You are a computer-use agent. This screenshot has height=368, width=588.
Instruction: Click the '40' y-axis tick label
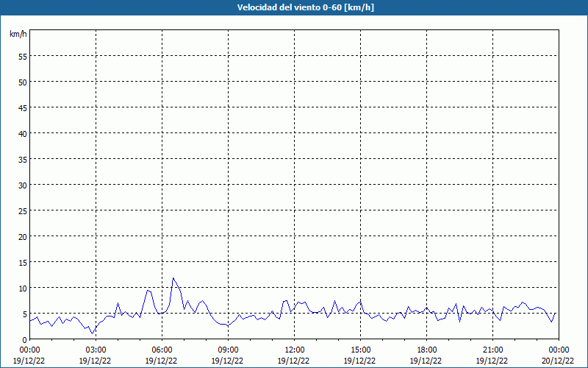click(23, 134)
